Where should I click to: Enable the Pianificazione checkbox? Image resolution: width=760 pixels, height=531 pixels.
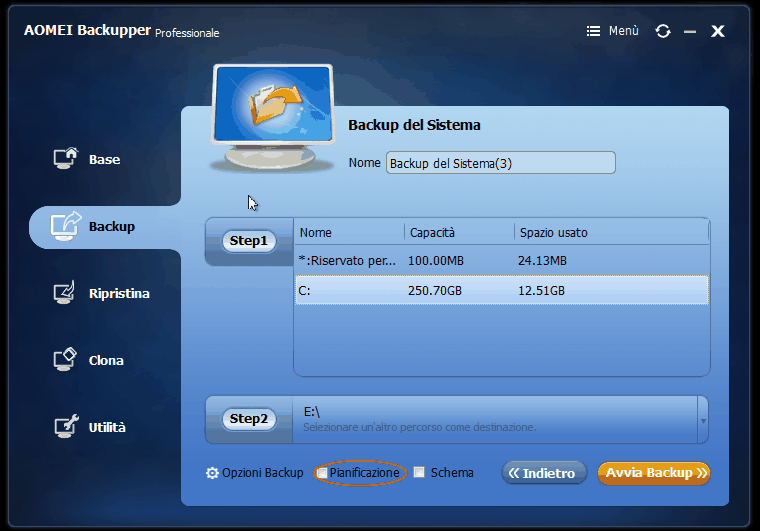pyautogui.click(x=322, y=473)
